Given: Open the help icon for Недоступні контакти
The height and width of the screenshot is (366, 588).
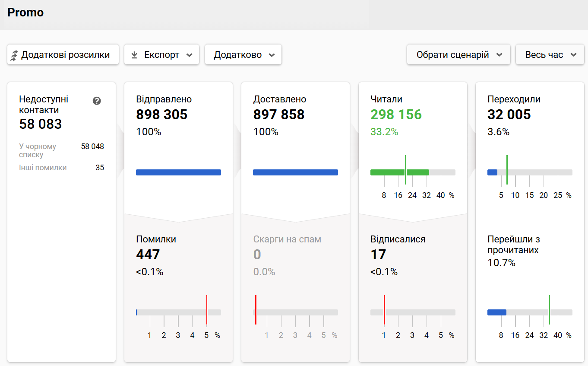Looking at the screenshot, I should pos(97,101).
